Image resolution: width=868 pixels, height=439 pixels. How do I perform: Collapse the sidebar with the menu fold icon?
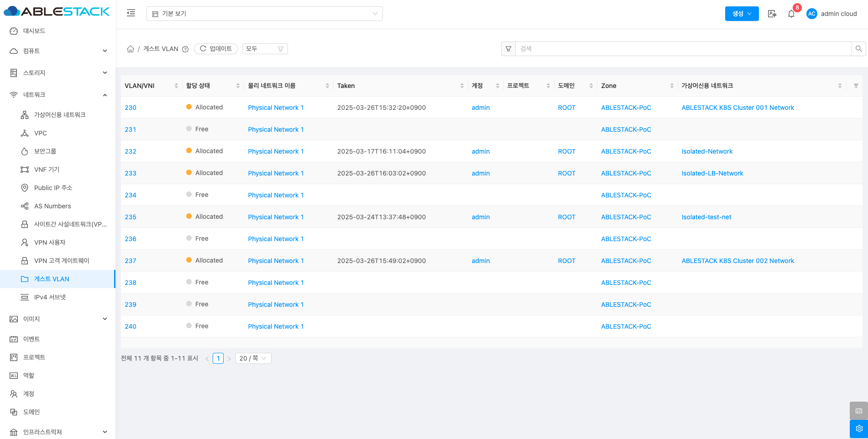[x=131, y=13]
